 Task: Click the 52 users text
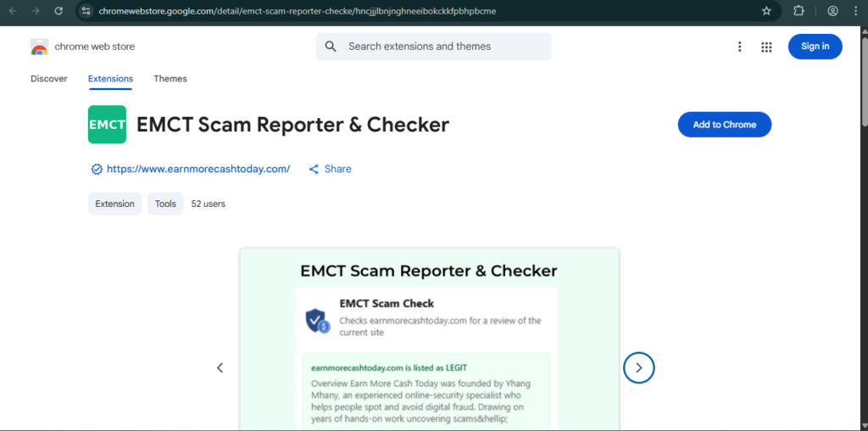pyautogui.click(x=209, y=204)
